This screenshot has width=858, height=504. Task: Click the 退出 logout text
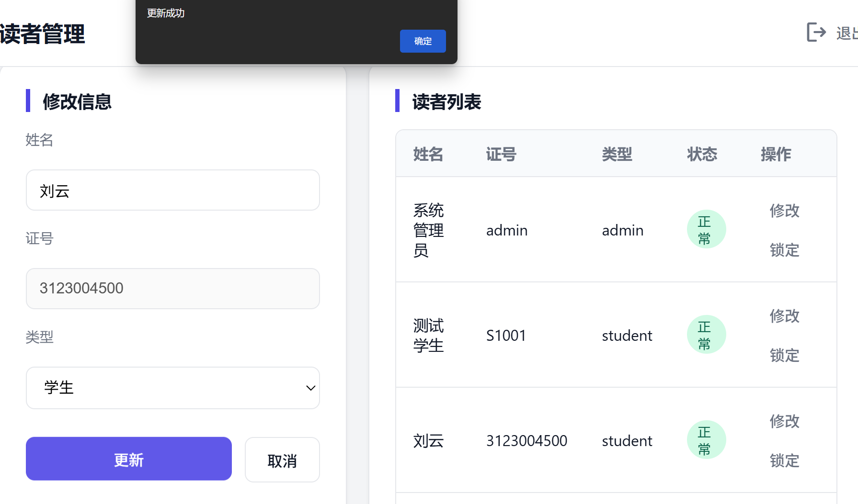847,33
